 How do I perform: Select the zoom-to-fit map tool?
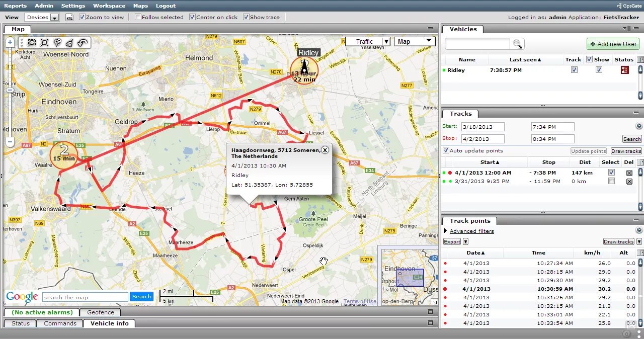point(45,43)
